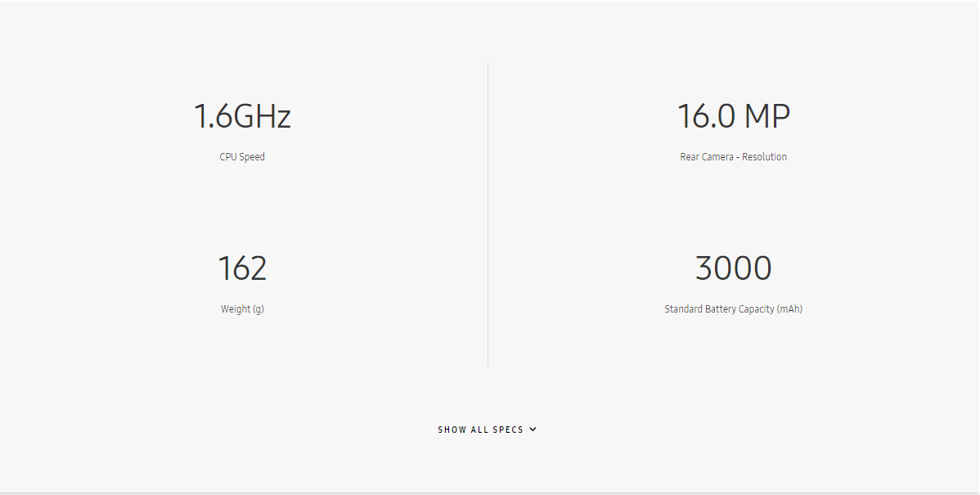Click the 162 weight value
This screenshot has height=495, width=980.
[242, 268]
